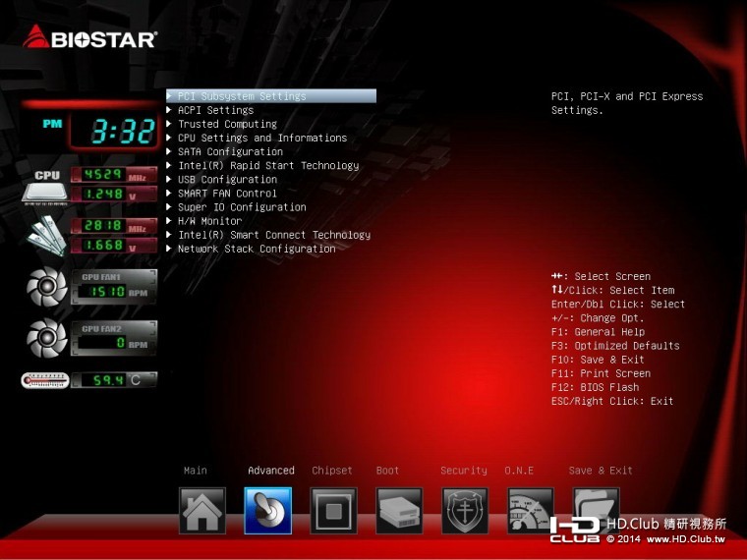The width and height of the screenshot is (747, 560).
Task: Open Intel(R) Rapid Start Technology
Action: (268, 165)
